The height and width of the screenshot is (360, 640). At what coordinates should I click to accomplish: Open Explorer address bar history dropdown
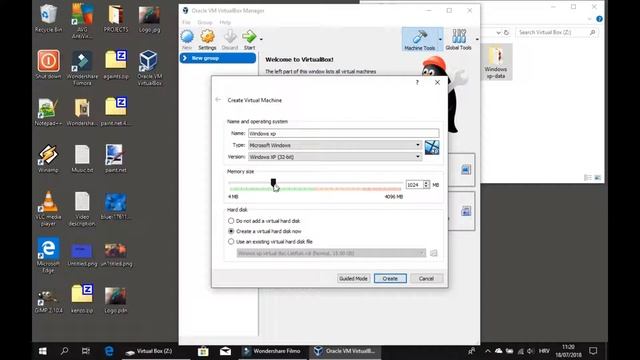(x=498, y=32)
